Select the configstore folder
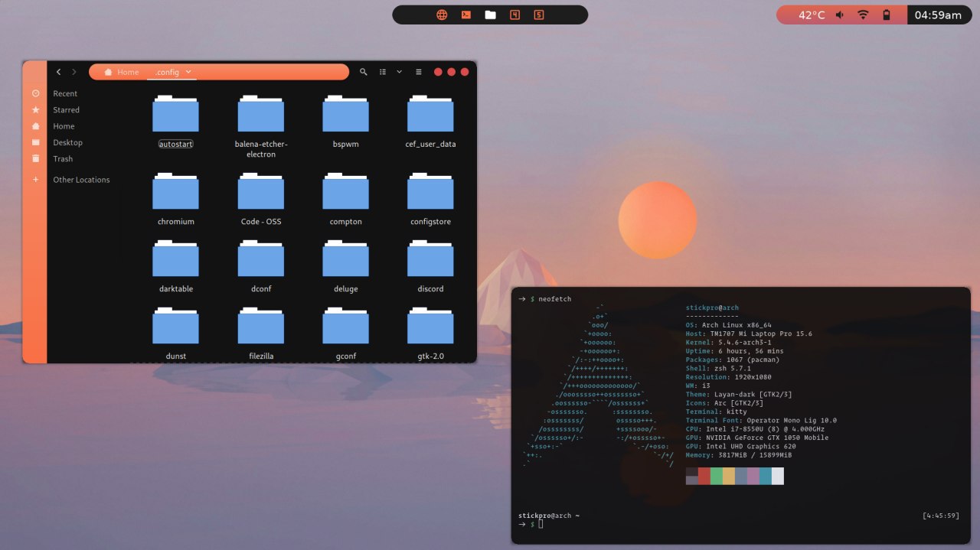The image size is (980, 550). point(431,199)
